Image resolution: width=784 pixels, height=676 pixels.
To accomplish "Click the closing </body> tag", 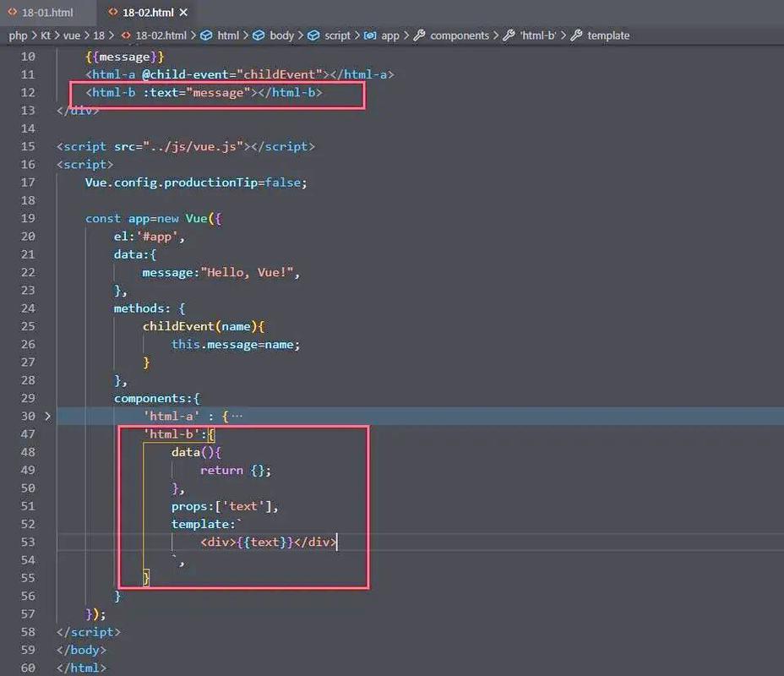I will [x=81, y=650].
